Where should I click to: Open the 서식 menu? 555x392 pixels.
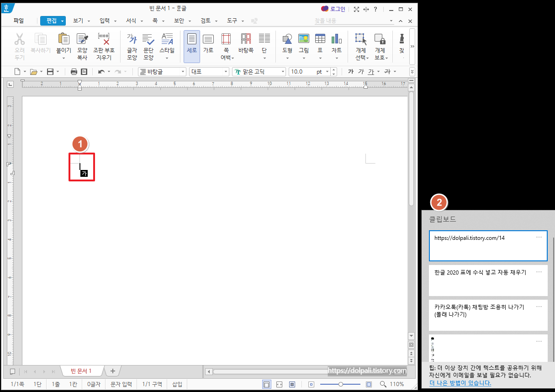click(131, 21)
